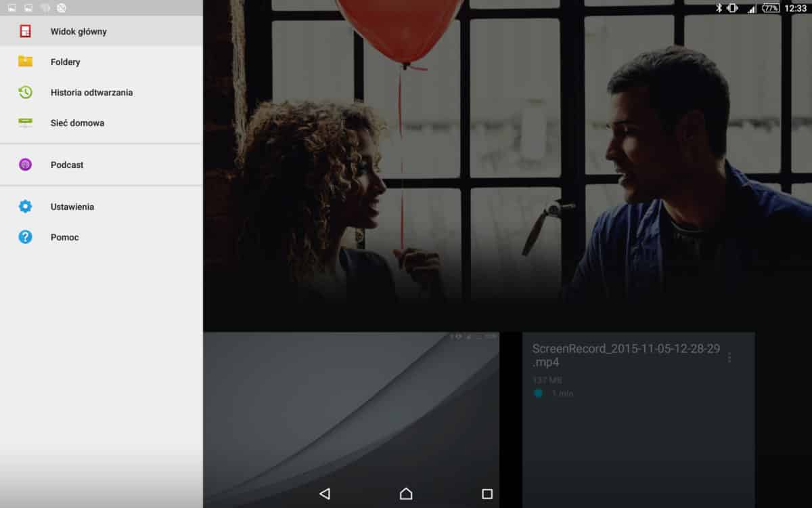Open the Ustawienia text entry
Screen dimensions: 812x508
(72, 207)
